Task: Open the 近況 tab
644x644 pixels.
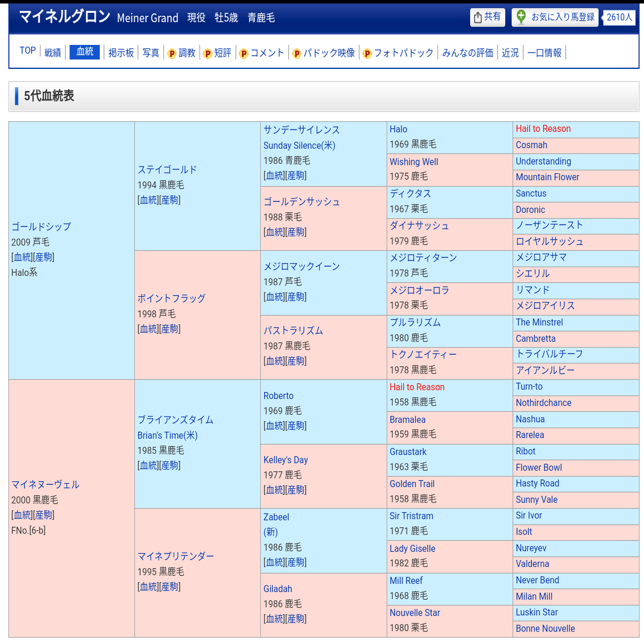Action: click(510, 52)
